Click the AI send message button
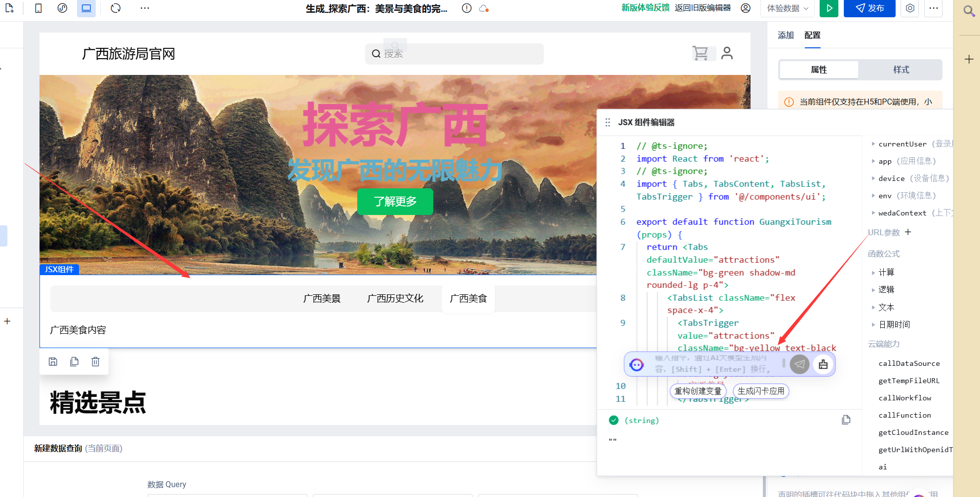Viewport: 980px width, 497px height. point(799,364)
